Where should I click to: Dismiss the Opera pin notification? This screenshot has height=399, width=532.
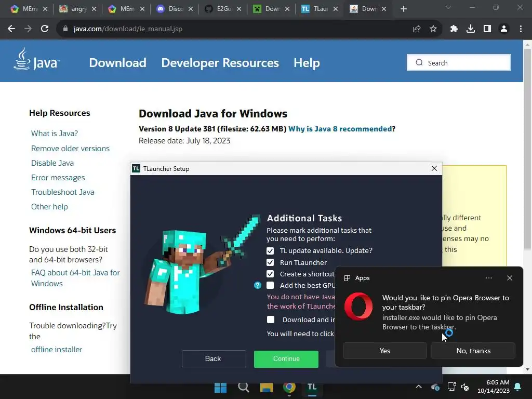pyautogui.click(x=509, y=278)
